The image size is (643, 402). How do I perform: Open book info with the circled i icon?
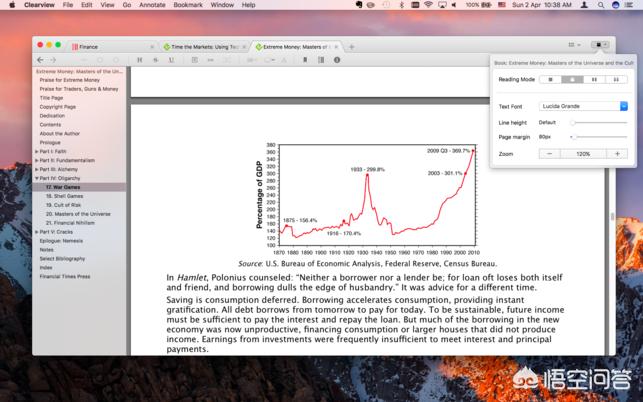tap(337, 60)
